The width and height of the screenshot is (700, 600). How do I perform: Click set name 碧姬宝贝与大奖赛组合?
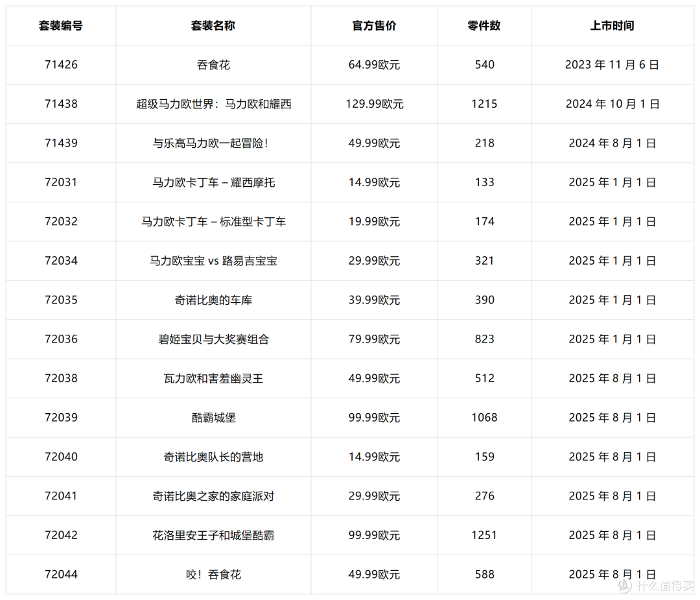click(x=213, y=339)
